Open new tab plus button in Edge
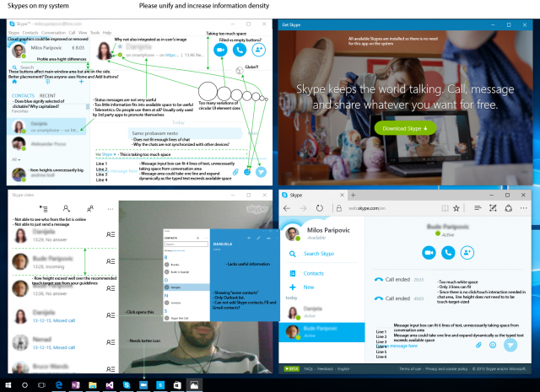The height and width of the screenshot is (392, 540). (x=353, y=195)
